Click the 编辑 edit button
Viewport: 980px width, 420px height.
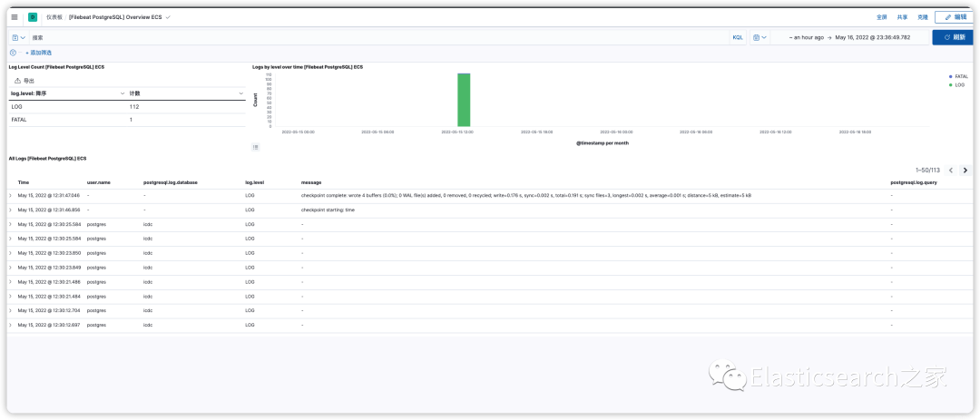click(x=955, y=17)
